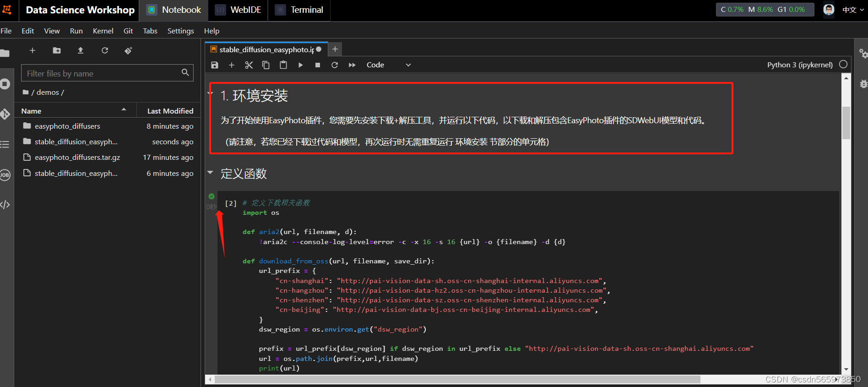Insert a new cell below with plus icon
The width and height of the screenshot is (868, 387).
coord(232,65)
